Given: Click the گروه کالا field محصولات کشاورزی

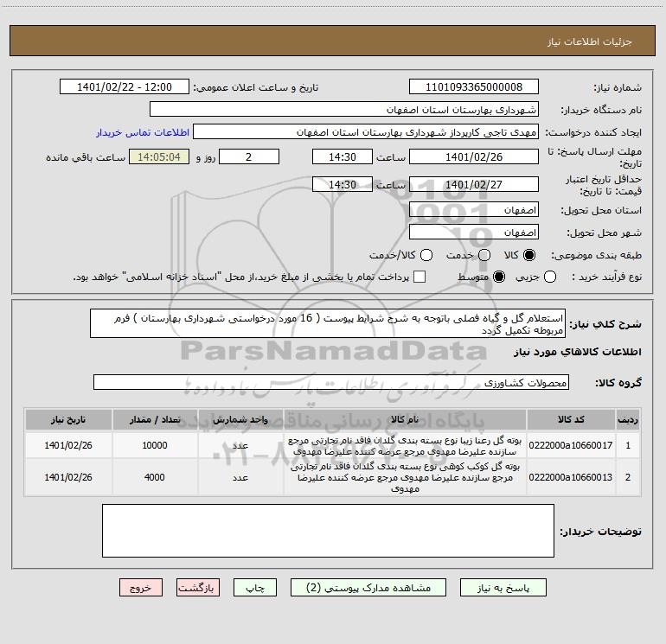Looking at the screenshot, I should click(331, 382).
